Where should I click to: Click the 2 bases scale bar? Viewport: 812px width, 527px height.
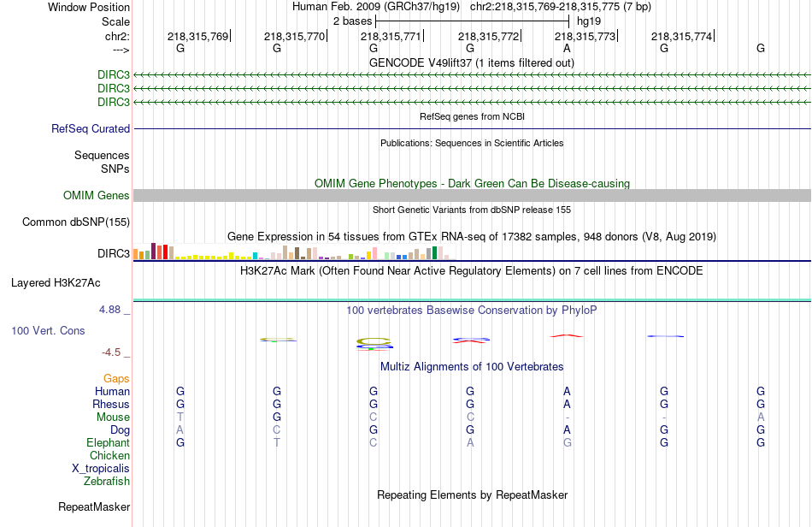[x=473, y=21]
